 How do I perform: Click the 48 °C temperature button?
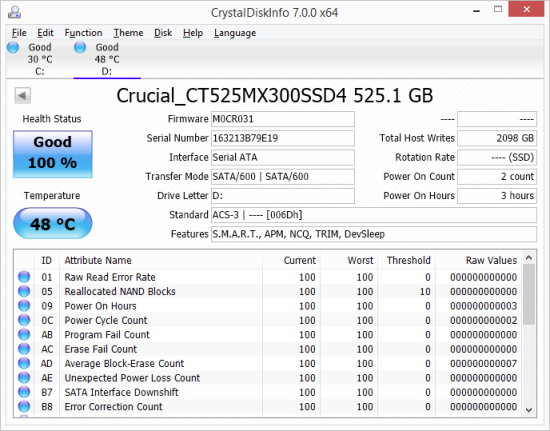click(x=53, y=223)
